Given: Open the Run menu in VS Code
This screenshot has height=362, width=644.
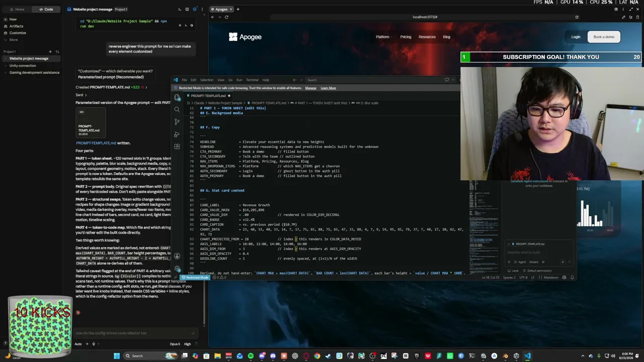Looking at the screenshot, I should [239, 80].
